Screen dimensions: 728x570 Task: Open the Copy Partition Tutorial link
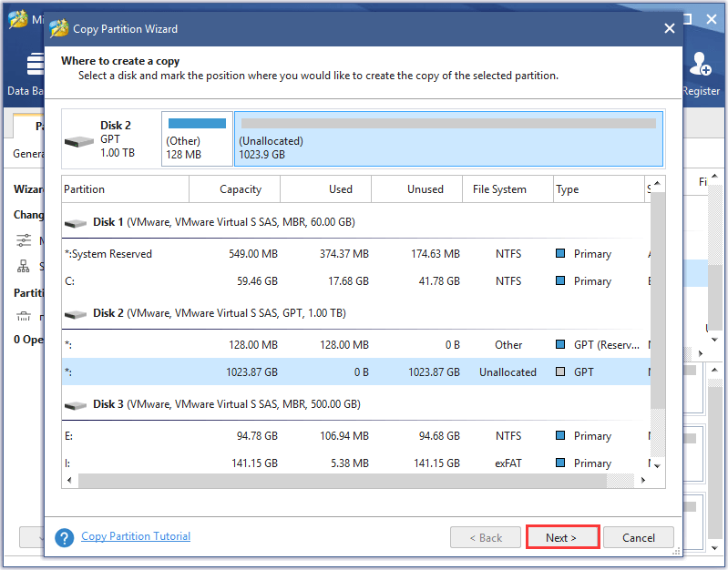click(136, 536)
